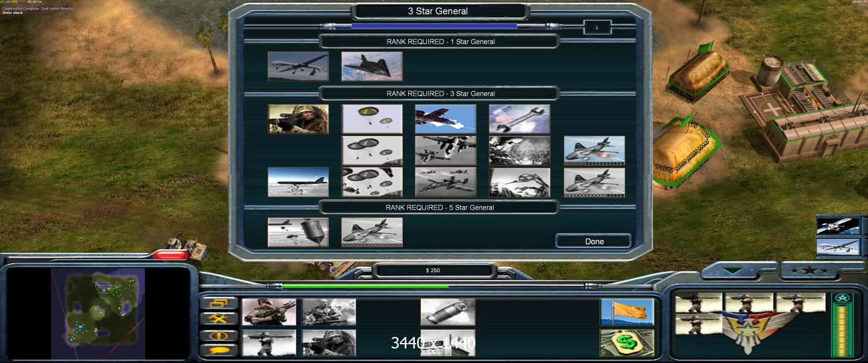The image size is (868, 363).
Task: Train a Pathfinder sniper from the command bar
Action: coord(329,342)
